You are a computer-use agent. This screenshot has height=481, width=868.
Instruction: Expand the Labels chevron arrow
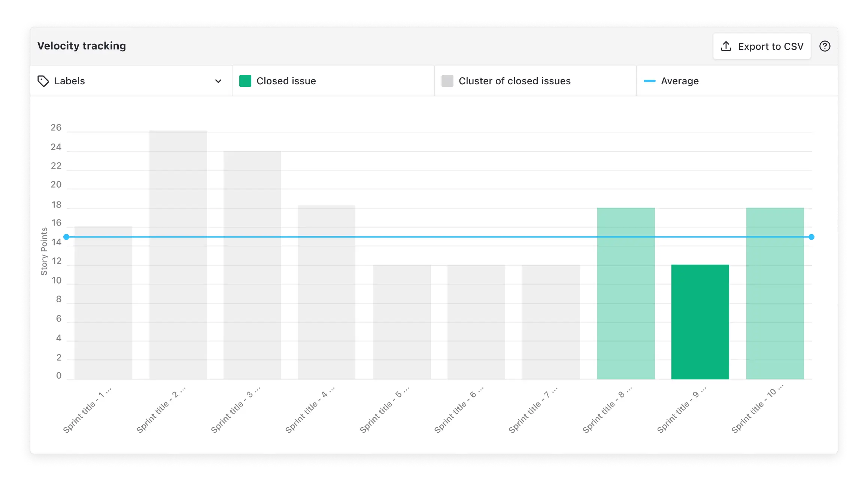(218, 81)
